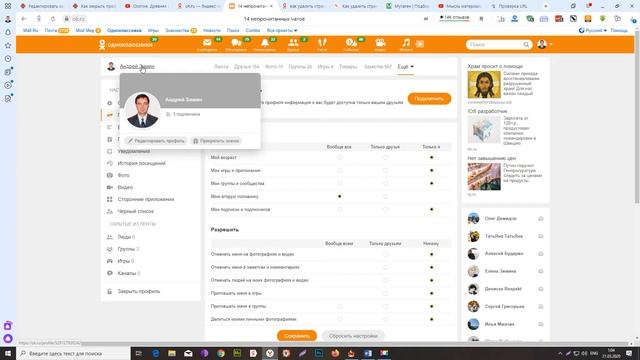The image size is (640, 360).
Task: Open 'Заметки' tab in profile menu
Action: click(378, 67)
